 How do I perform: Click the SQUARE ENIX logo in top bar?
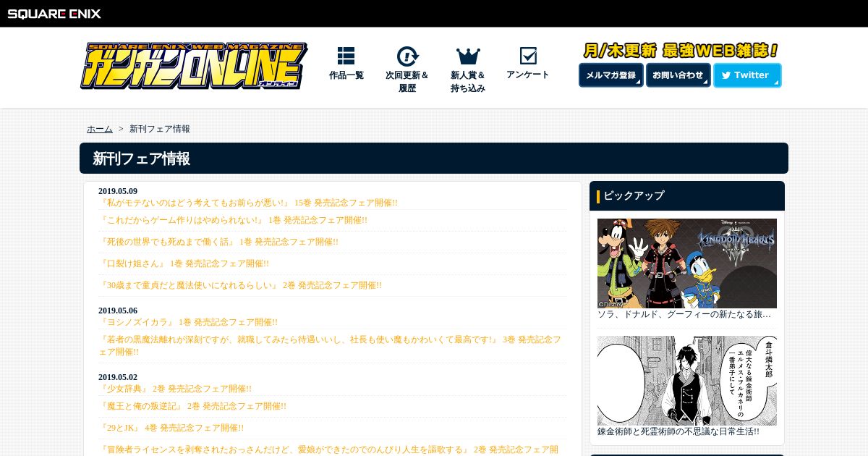(x=54, y=13)
